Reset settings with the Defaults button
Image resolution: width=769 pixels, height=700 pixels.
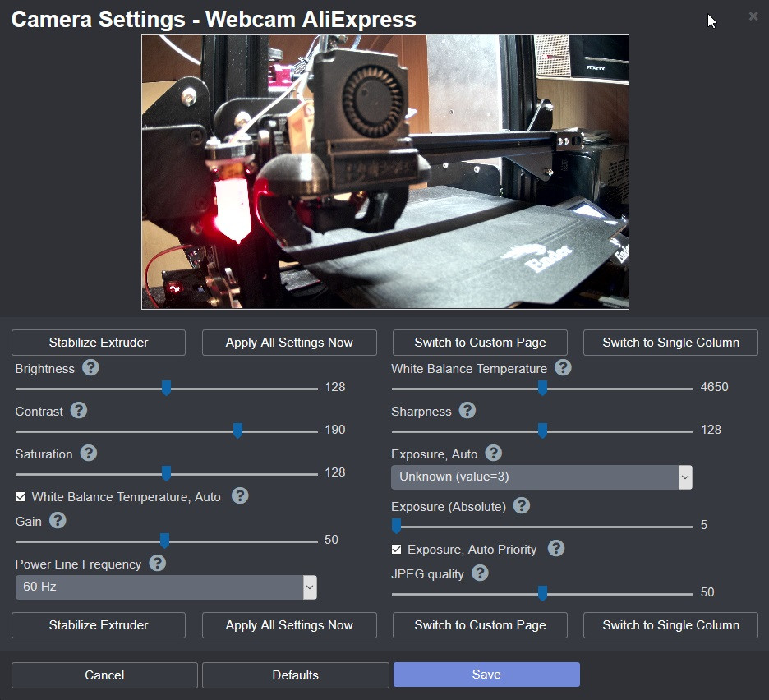click(295, 675)
